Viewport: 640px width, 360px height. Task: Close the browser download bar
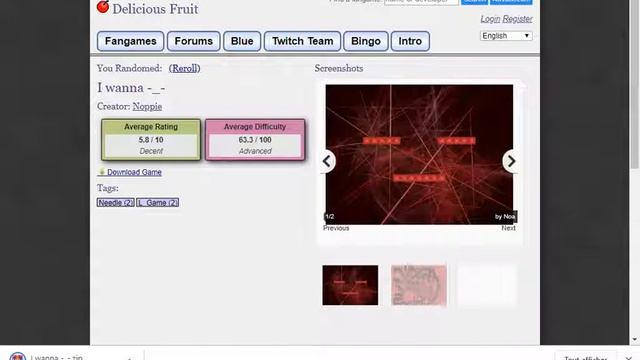click(629, 358)
